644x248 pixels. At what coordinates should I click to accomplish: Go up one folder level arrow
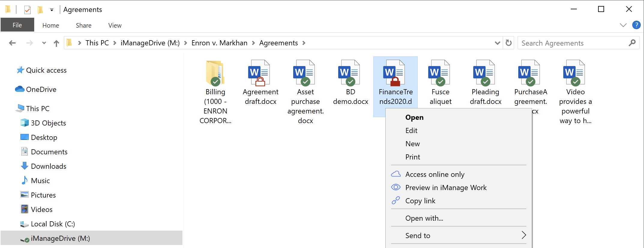(x=56, y=43)
